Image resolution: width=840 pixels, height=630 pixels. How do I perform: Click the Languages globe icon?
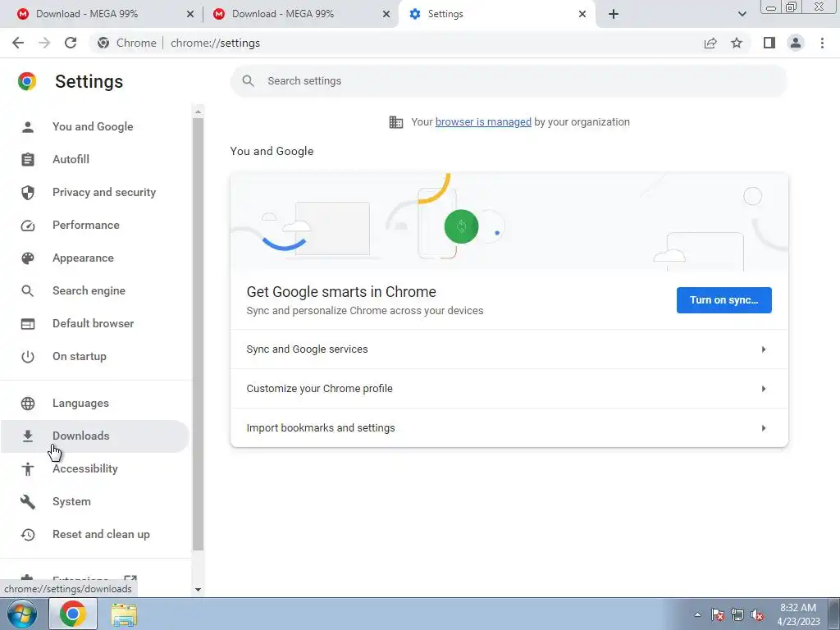coord(28,404)
